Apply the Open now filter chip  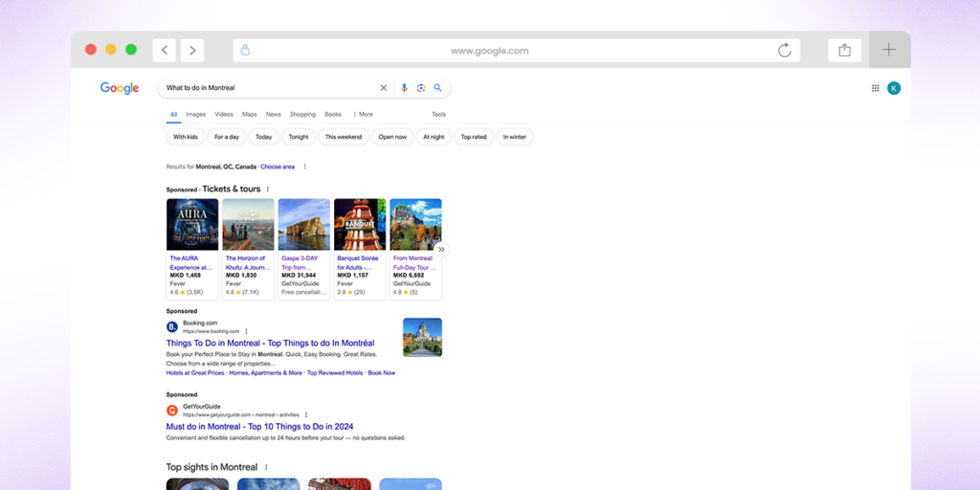tap(392, 137)
